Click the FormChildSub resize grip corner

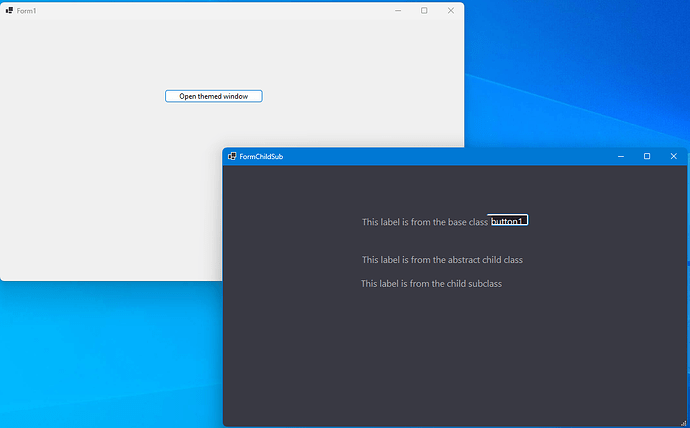(x=683, y=423)
